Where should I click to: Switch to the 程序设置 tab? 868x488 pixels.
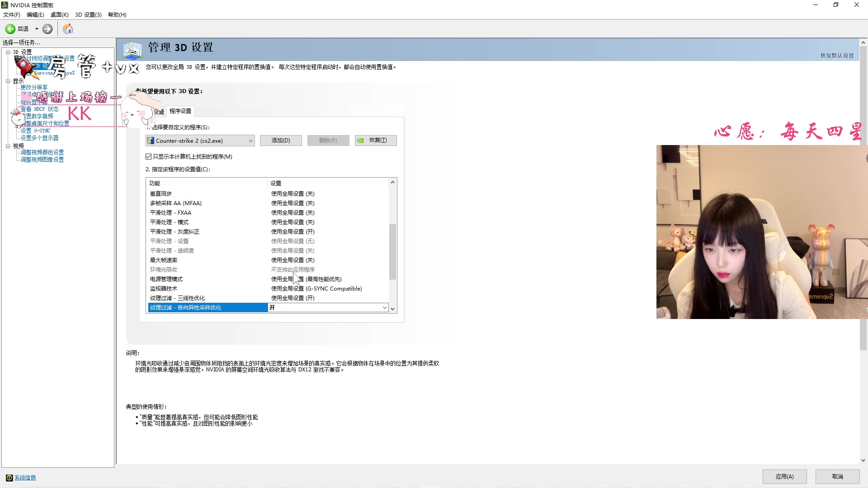click(x=180, y=111)
